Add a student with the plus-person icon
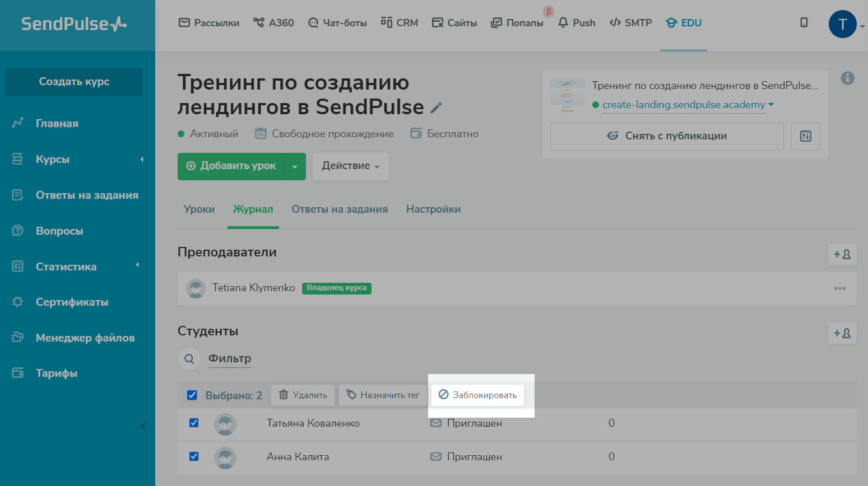This screenshot has height=486, width=868. (842, 333)
